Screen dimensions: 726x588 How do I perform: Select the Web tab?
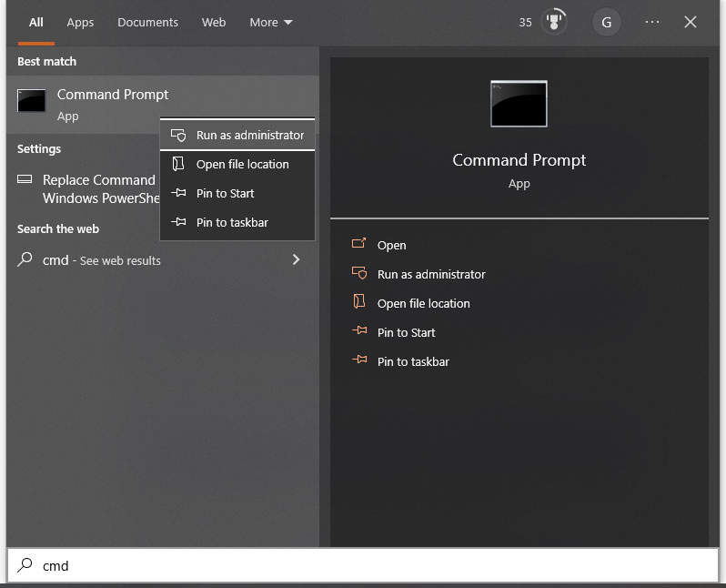click(x=214, y=22)
